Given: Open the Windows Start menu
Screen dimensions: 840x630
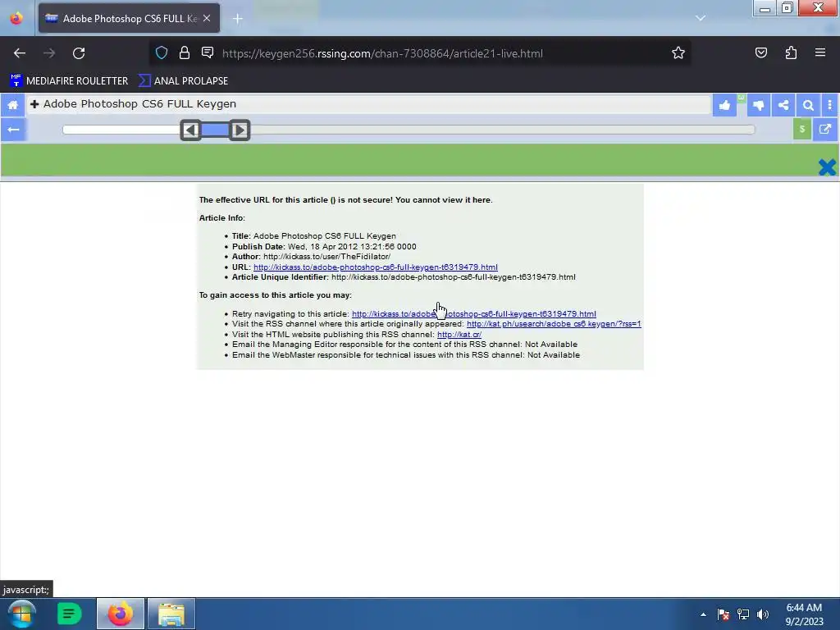Looking at the screenshot, I should (21, 614).
